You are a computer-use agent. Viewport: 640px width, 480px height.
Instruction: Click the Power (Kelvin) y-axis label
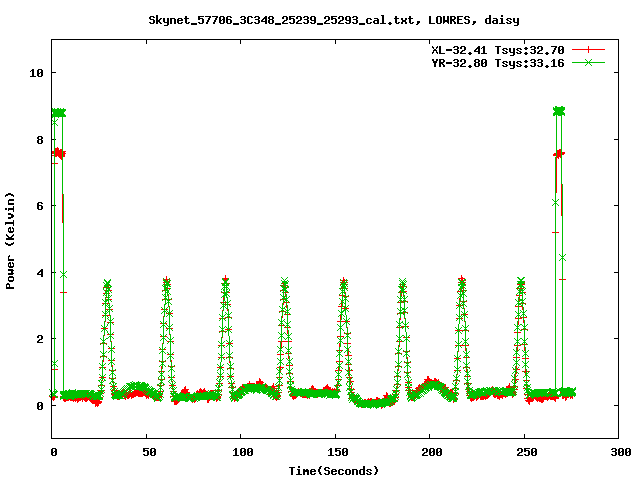tap(10, 240)
